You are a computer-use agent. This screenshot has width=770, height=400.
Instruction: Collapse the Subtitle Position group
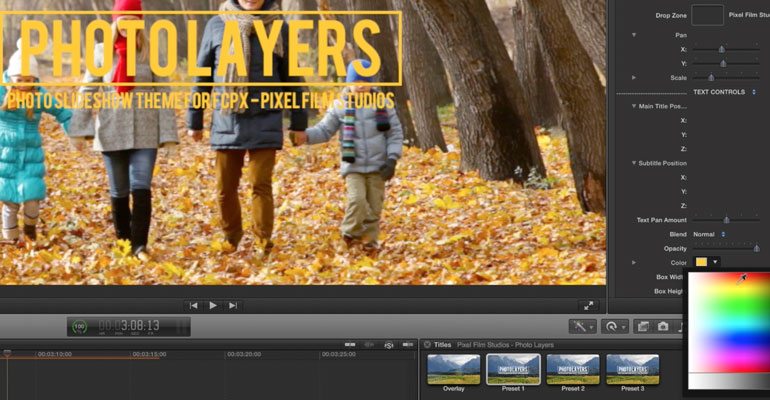click(634, 163)
